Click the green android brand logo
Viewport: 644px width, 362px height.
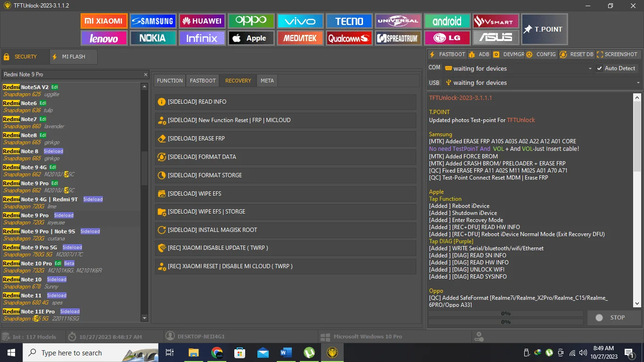tap(447, 21)
